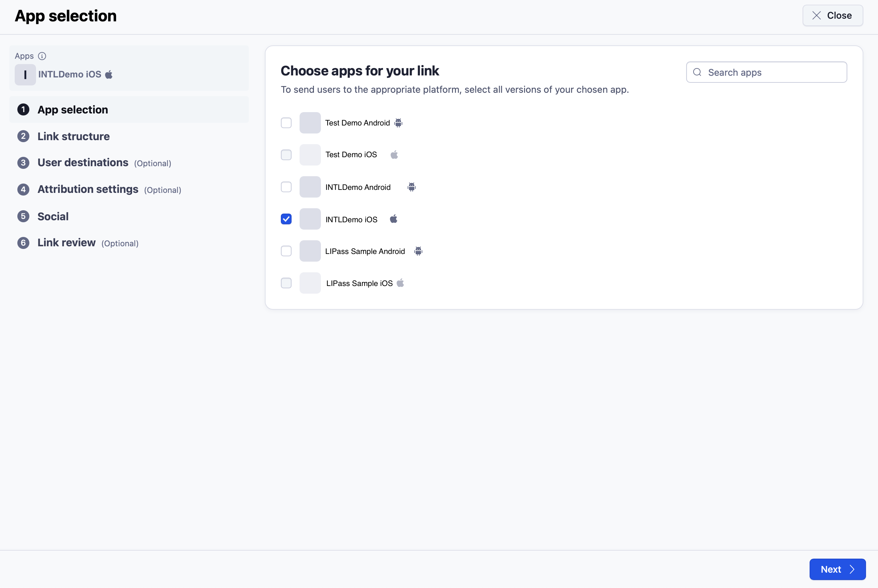This screenshot has width=878, height=588.
Task: Click the LIPass Sample Android app thumbnail
Action: coord(310,251)
